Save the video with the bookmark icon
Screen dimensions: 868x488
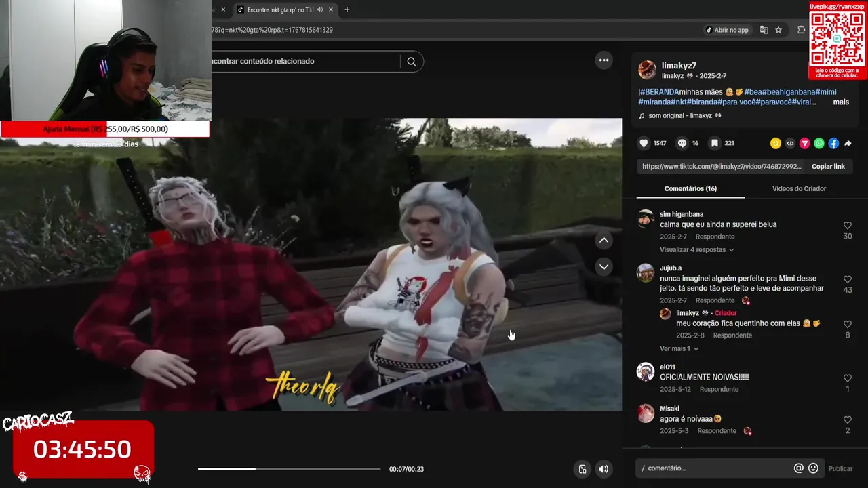pos(715,143)
